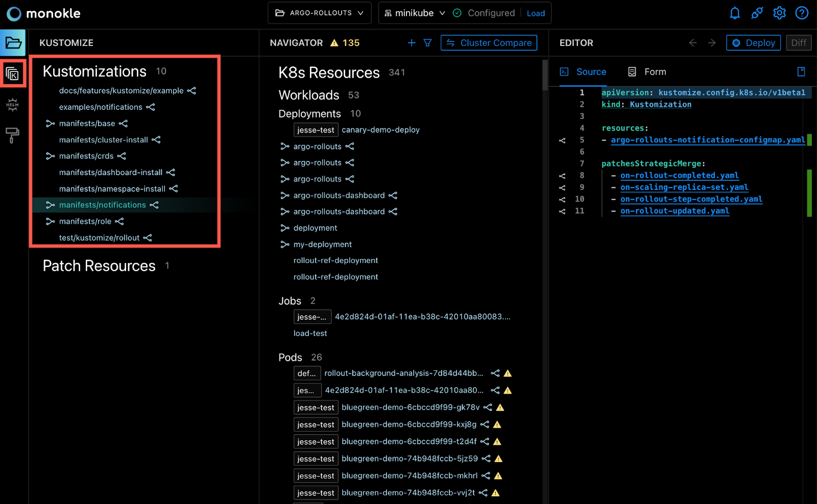Click the monokle logo
Screen dimensions: 817x504
pyautogui.click(x=43, y=13)
